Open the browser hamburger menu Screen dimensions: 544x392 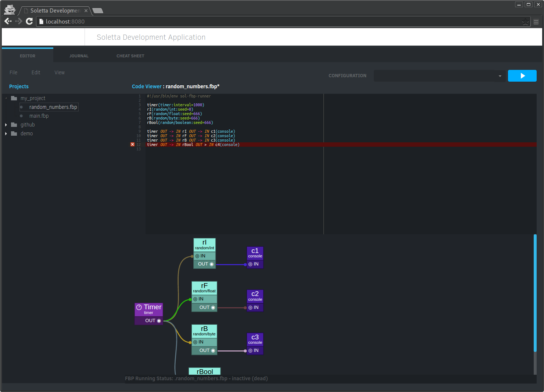536,22
